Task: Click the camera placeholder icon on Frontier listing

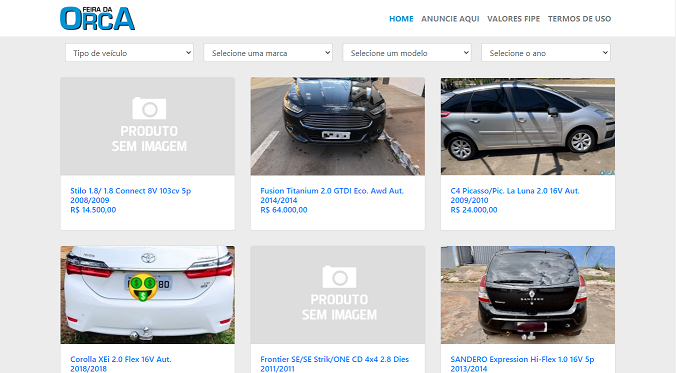Action: pyautogui.click(x=339, y=277)
